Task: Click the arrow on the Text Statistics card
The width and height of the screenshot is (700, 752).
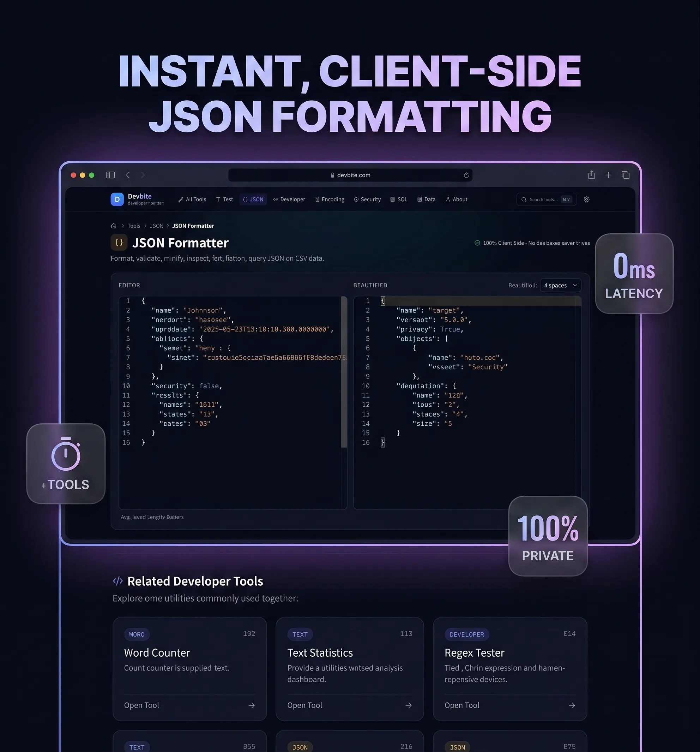Action: point(409,705)
